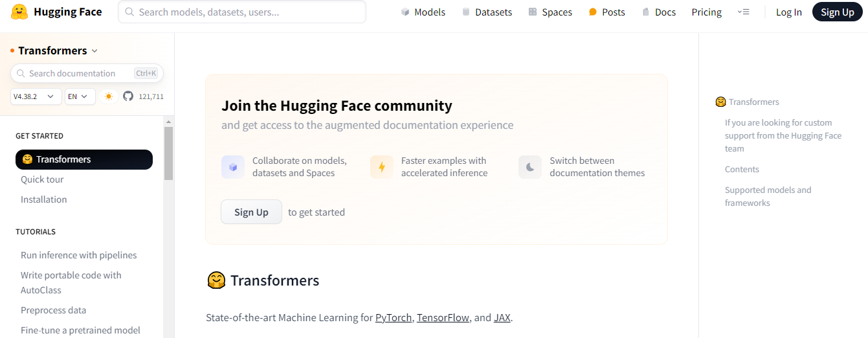Follow the TensorFlow link
868x338 pixels.
coord(443,318)
